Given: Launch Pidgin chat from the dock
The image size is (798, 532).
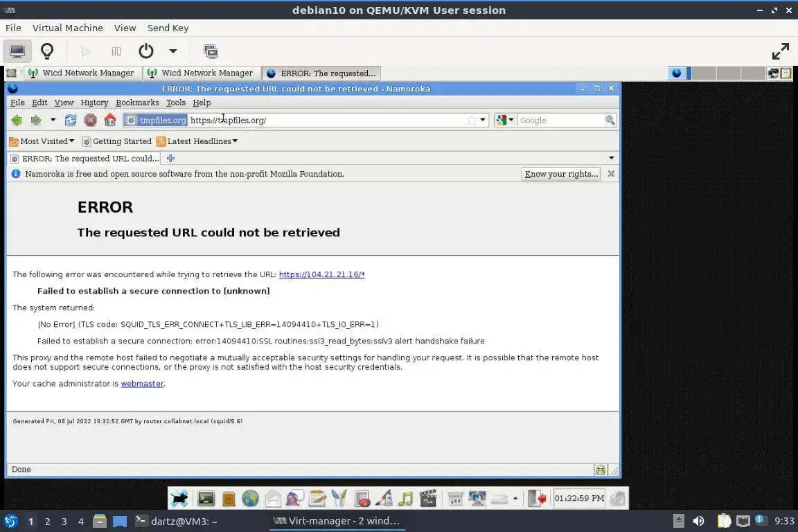Looking at the screenshot, I should (x=295, y=498).
